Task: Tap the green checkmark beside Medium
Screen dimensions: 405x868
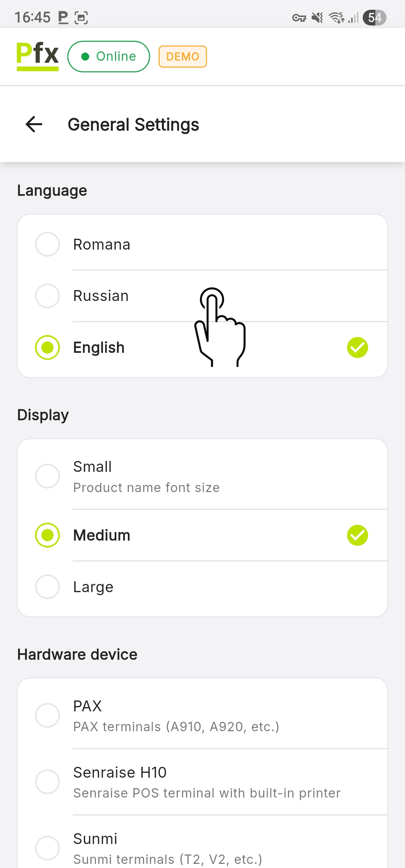Action: click(x=357, y=535)
